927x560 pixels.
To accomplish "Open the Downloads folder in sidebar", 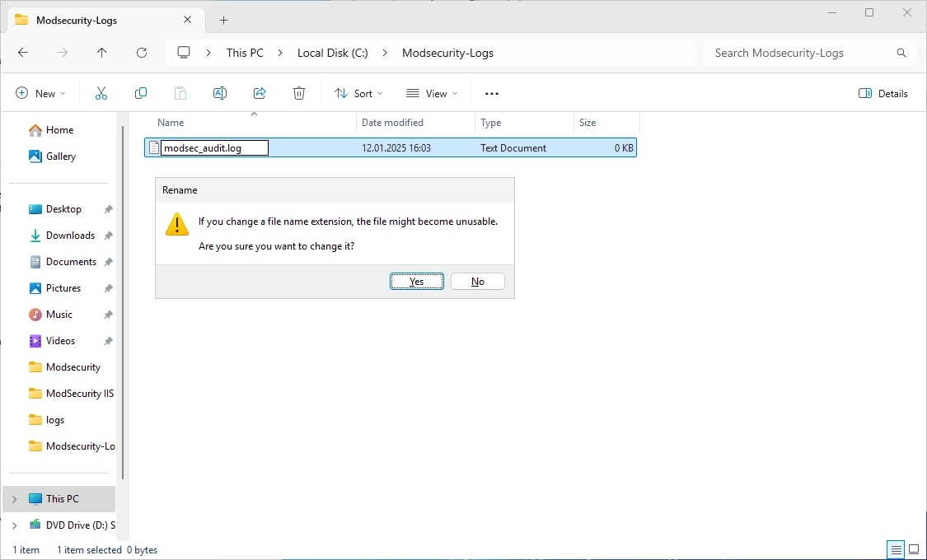I will tap(70, 236).
